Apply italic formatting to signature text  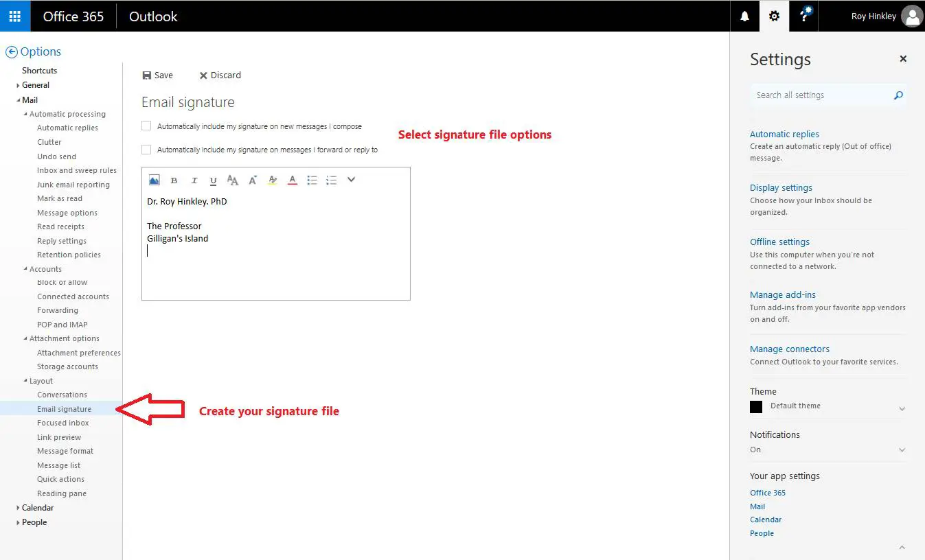[x=194, y=180]
